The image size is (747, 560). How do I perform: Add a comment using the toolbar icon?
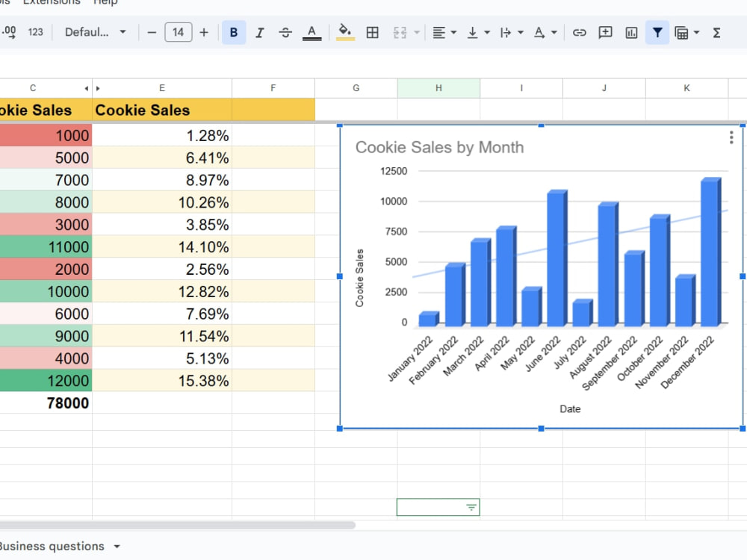click(x=605, y=32)
